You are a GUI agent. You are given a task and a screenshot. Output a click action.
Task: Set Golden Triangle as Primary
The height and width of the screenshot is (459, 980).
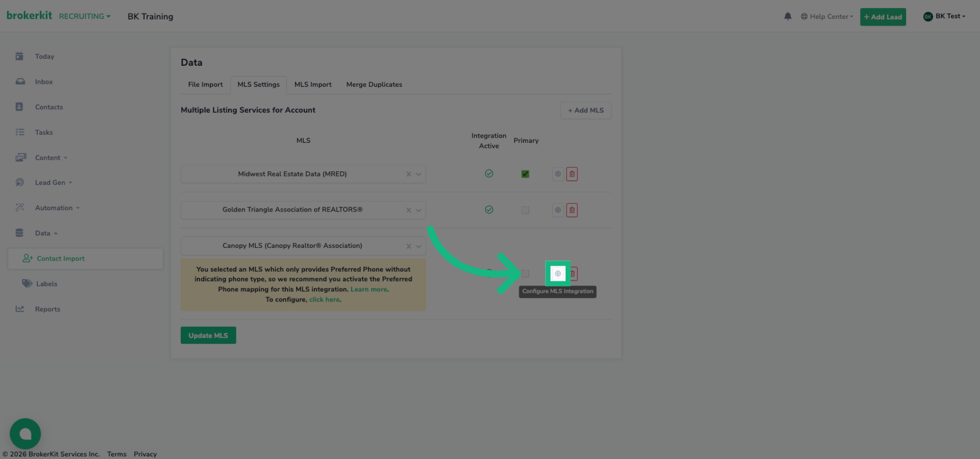[x=525, y=210]
